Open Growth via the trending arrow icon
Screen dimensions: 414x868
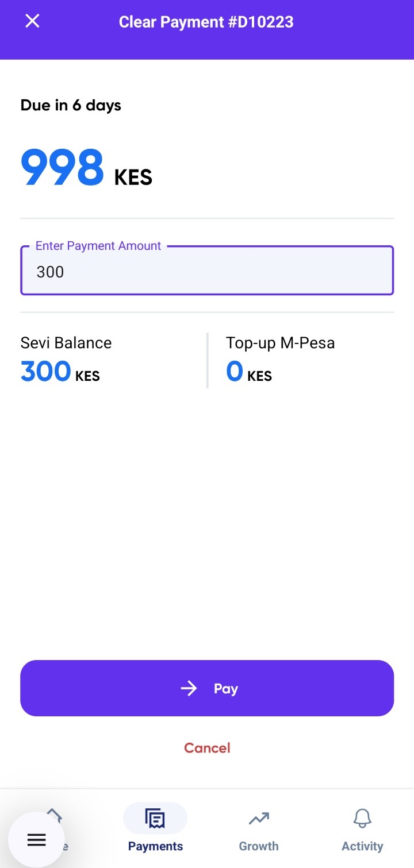tap(259, 818)
